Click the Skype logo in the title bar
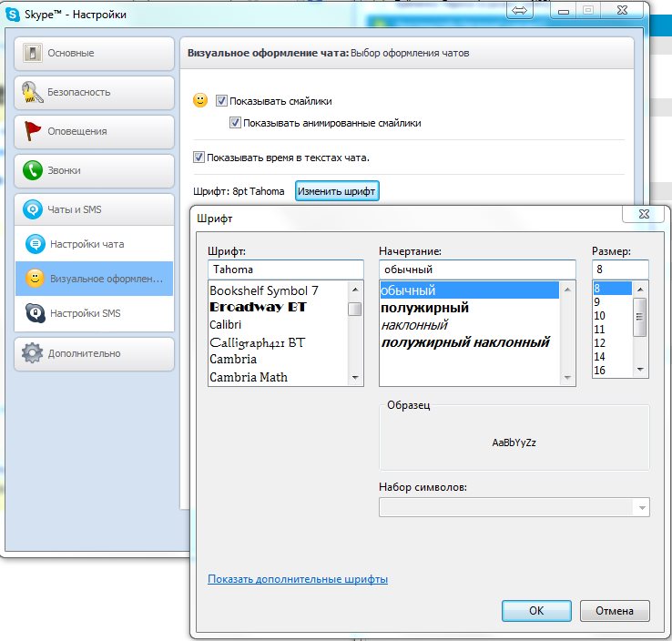 click(13, 15)
